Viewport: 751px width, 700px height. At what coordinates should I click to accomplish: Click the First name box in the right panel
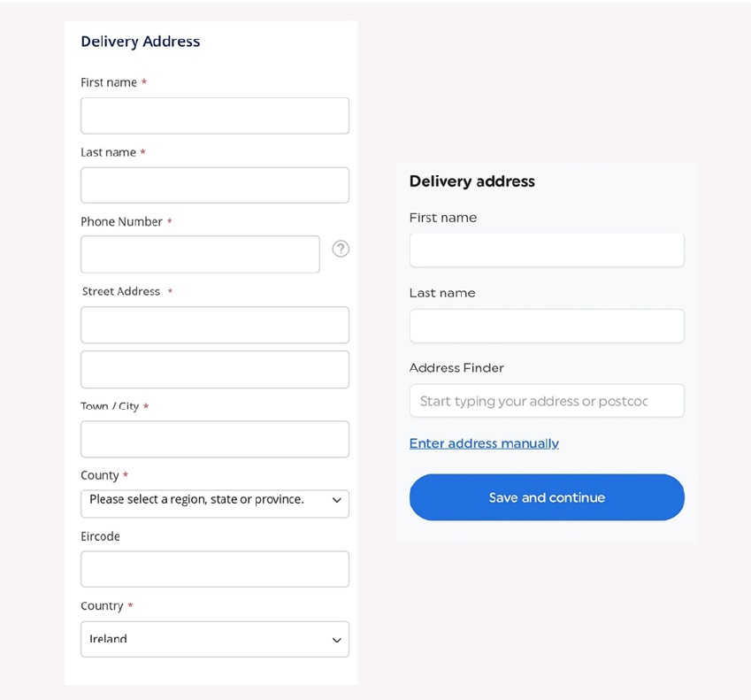coord(546,250)
